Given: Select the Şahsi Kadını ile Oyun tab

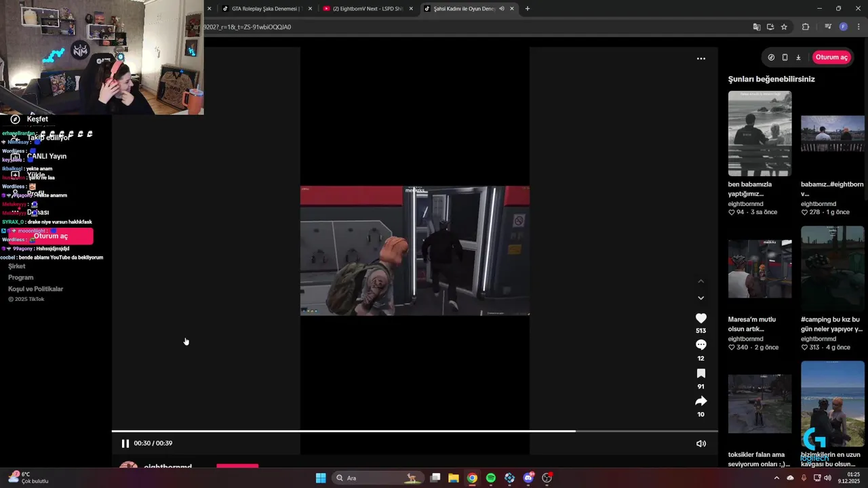Looking at the screenshot, I should tap(465, 9).
